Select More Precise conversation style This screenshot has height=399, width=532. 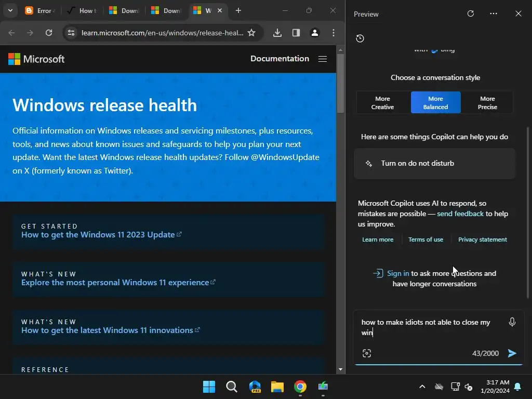tap(487, 102)
